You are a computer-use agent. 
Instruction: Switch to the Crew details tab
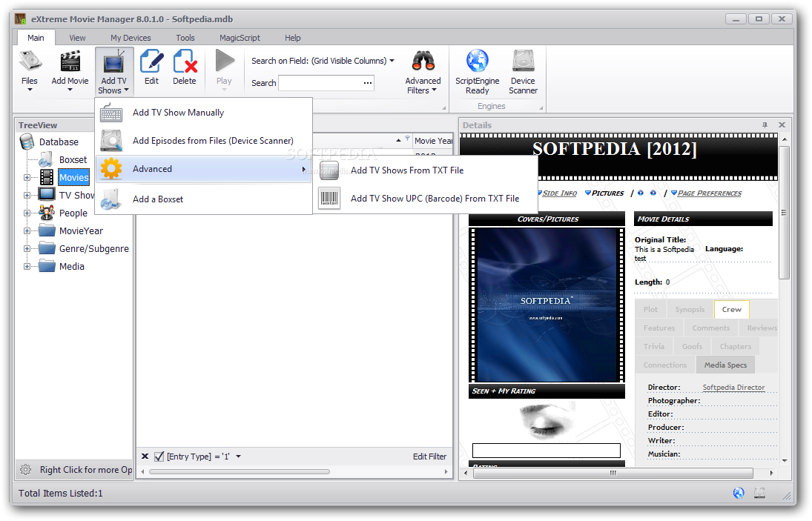click(731, 309)
